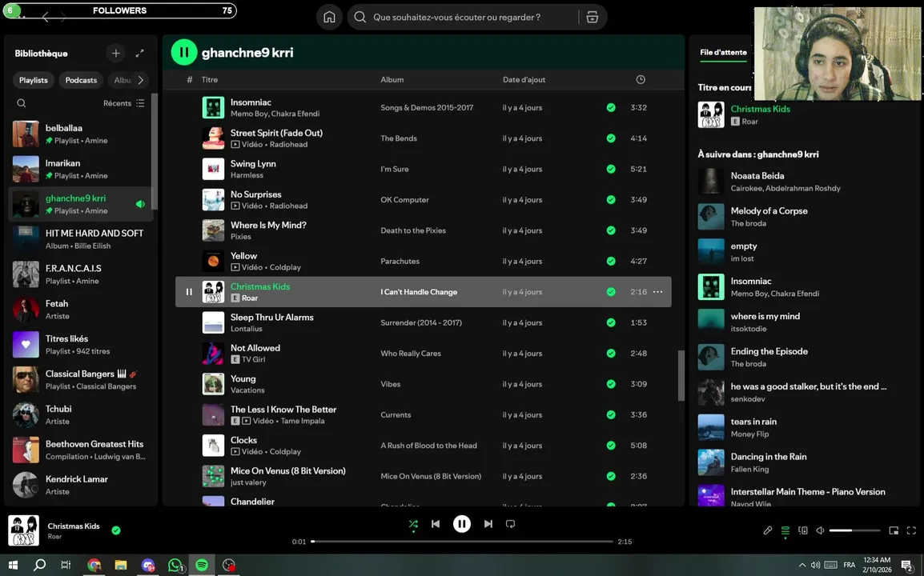The image size is (924, 576).
Task: Show more library filters with the chevron arrow
Action: 140,80
